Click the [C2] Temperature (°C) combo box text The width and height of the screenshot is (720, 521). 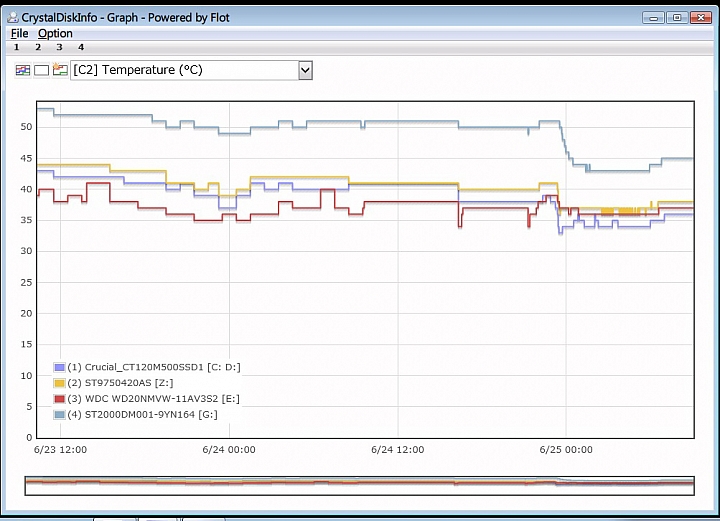click(x=138, y=70)
